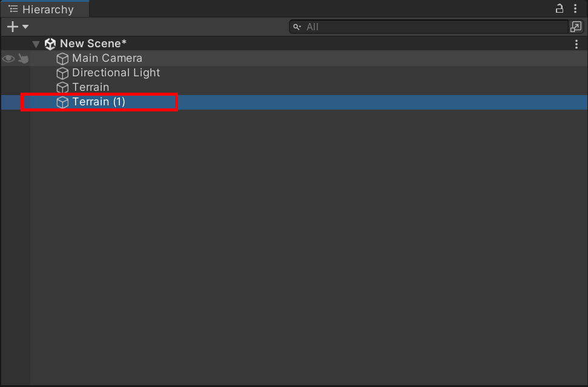Click the cube icon of first Terrain

click(62, 87)
